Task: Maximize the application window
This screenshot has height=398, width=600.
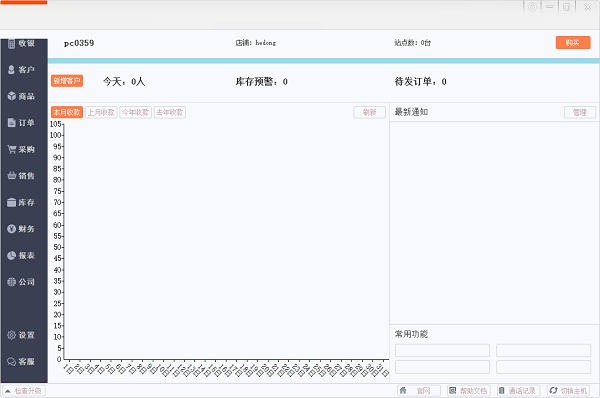Action: coord(567,7)
